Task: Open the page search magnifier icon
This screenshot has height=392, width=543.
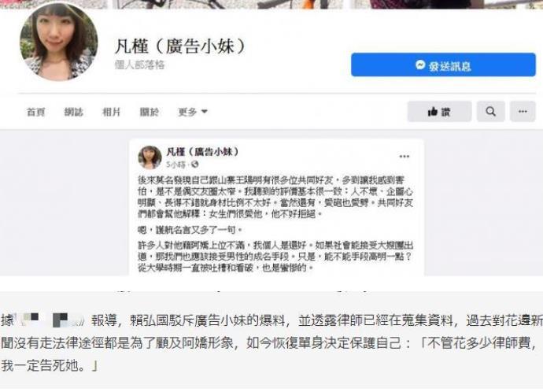Action: (x=491, y=112)
